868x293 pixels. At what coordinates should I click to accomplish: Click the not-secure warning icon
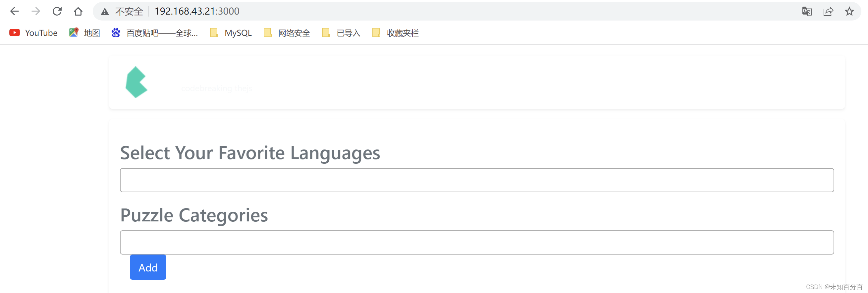click(105, 12)
